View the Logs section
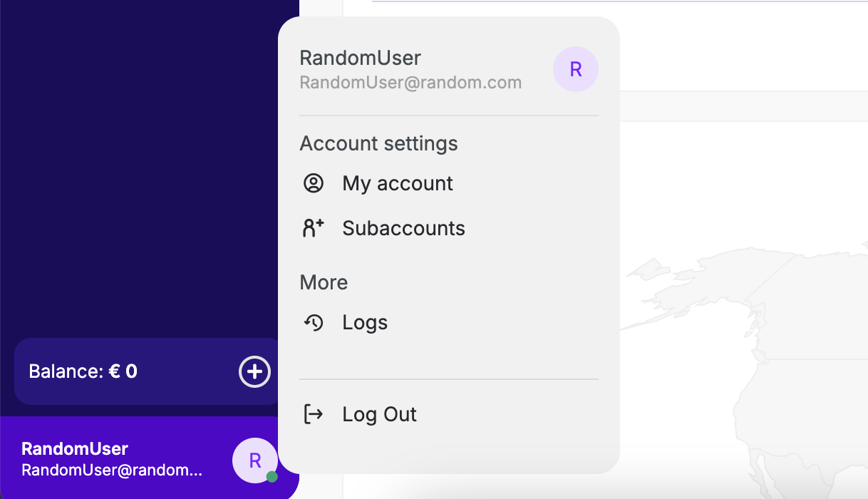 tap(364, 322)
